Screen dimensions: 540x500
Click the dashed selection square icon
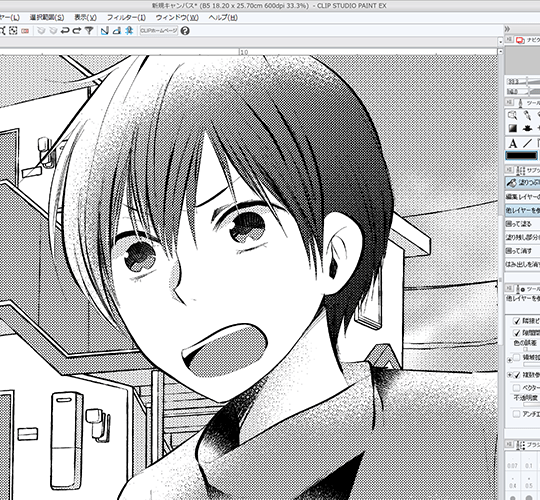(13, 31)
